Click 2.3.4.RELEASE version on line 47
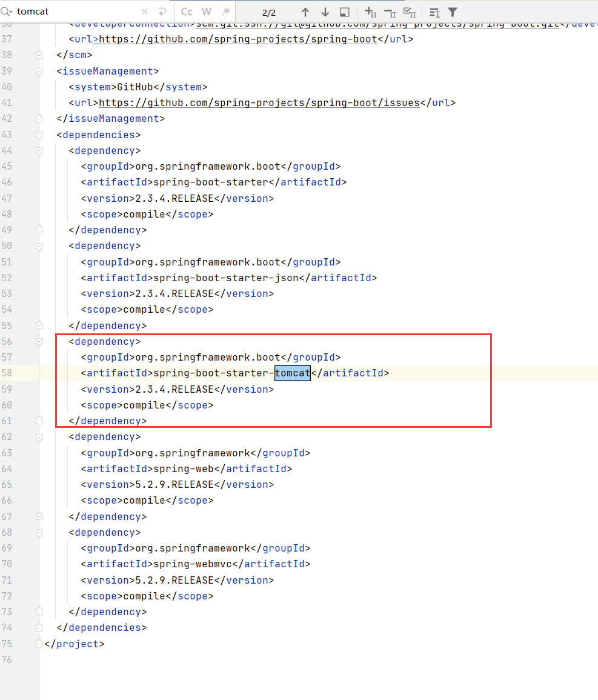 coord(174,199)
